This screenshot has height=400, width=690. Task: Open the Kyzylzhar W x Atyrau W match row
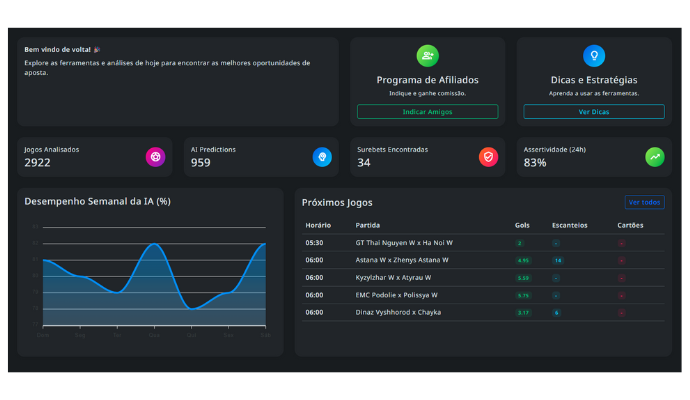click(x=393, y=277)
